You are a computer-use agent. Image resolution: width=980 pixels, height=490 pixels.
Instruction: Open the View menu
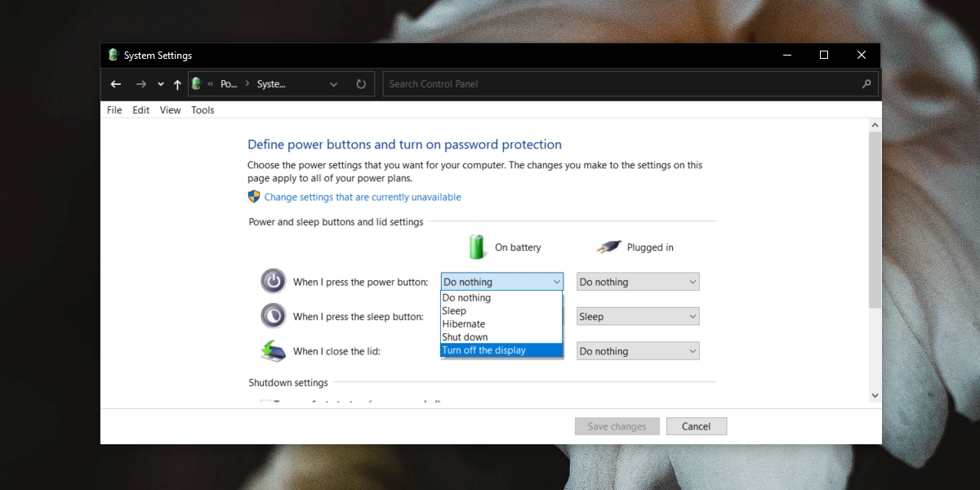tap(170, 110)
